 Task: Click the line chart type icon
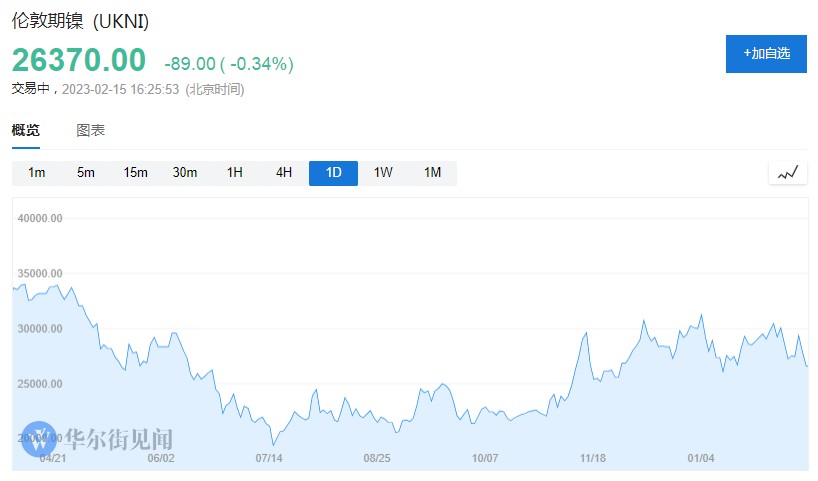coord(787,173)
